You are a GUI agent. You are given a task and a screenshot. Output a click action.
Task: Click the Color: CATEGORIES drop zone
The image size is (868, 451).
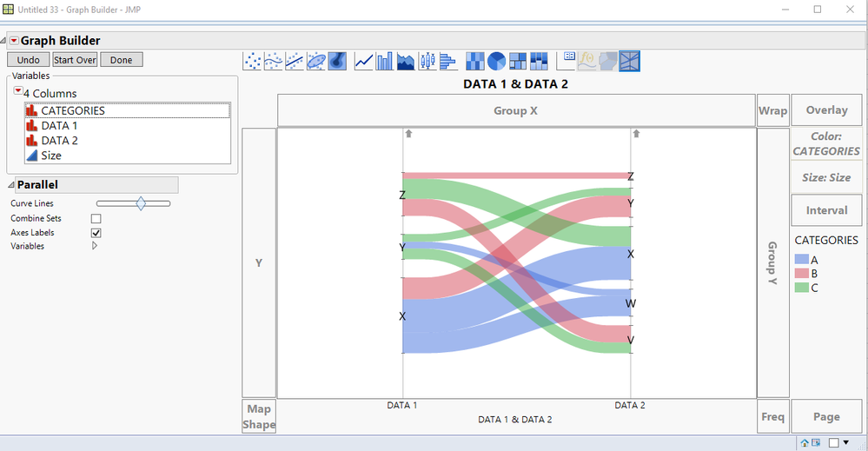tap(826, 144)
